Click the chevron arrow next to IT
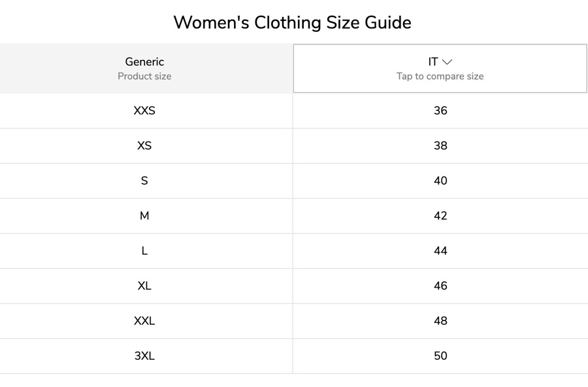Screen dimensions: 588x387 pyautogui.click(x=447, y=62)
